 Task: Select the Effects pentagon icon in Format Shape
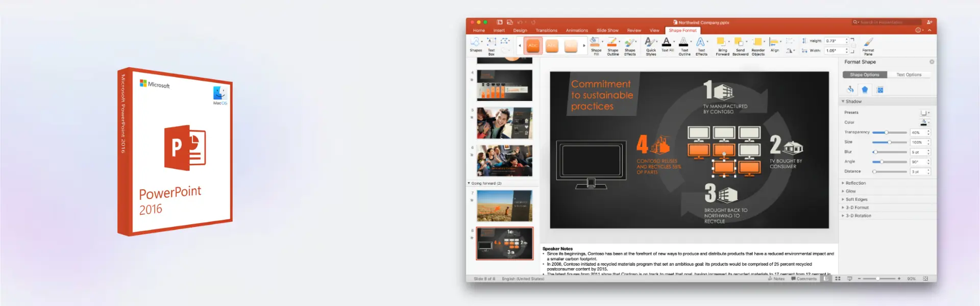[x=865, y=89]
